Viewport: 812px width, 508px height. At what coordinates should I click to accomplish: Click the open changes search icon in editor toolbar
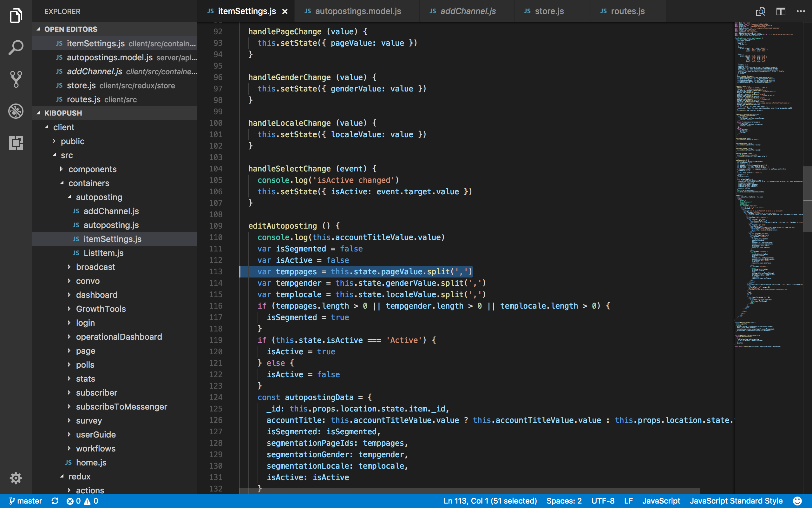tap(760, 11)
